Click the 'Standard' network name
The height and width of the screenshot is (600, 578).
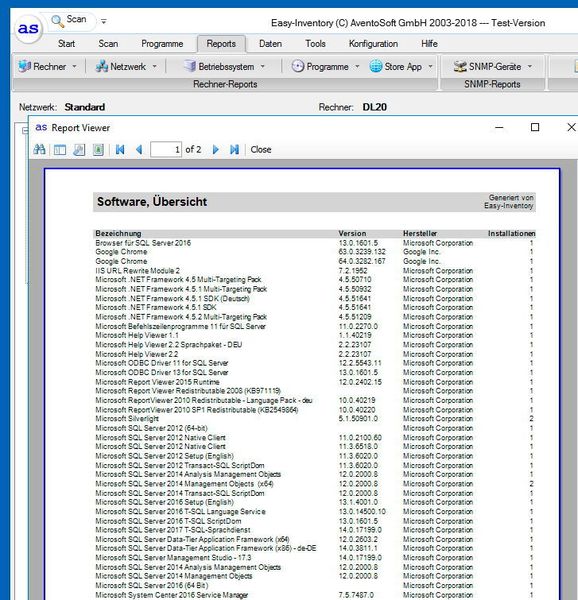point(85,107)
